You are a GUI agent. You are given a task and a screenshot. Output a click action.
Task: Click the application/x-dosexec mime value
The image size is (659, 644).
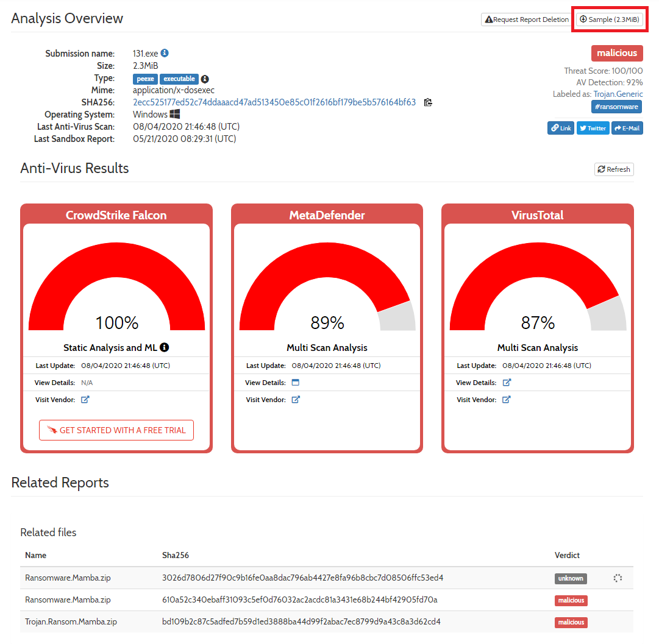point(174,90)
